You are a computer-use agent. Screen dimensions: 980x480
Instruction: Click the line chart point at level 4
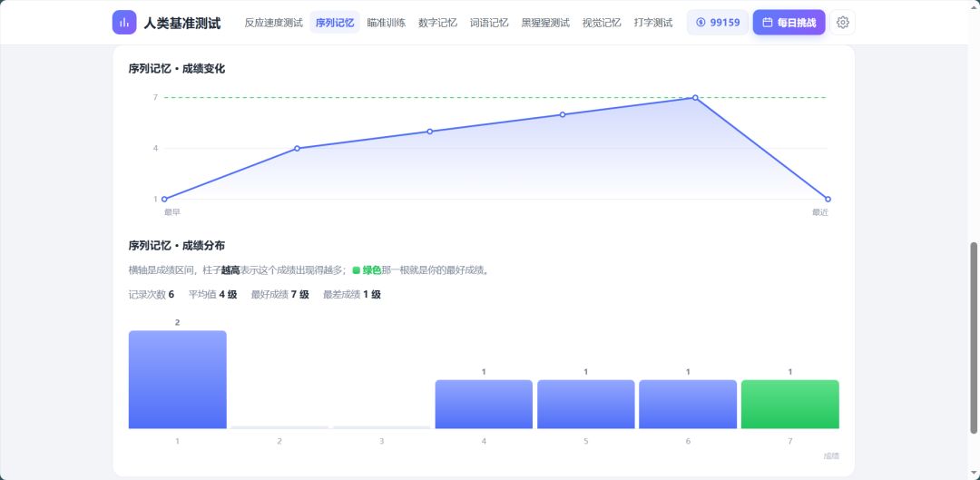pos(297,148)
